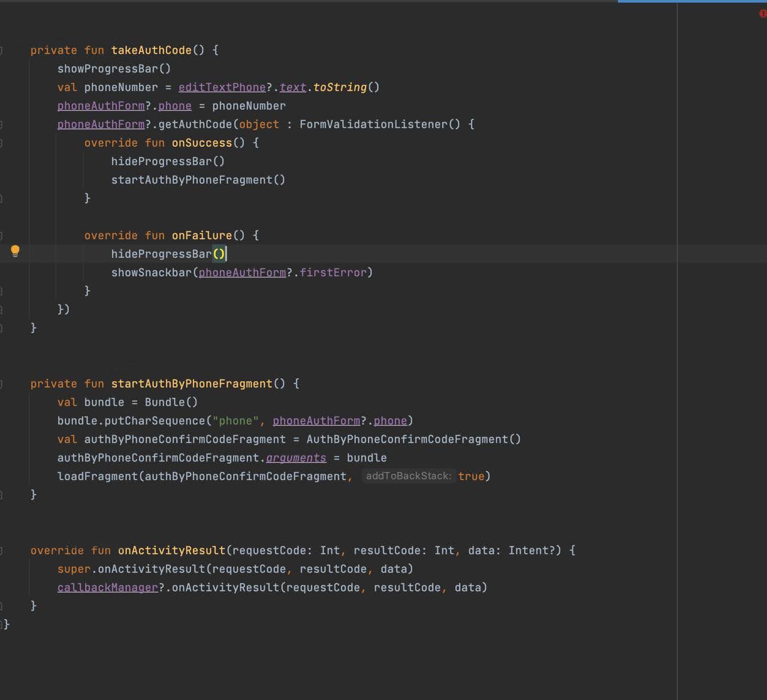Click the Bundle() constructor call
This screenshot has height=700, width=767.
tap(171, 402)
